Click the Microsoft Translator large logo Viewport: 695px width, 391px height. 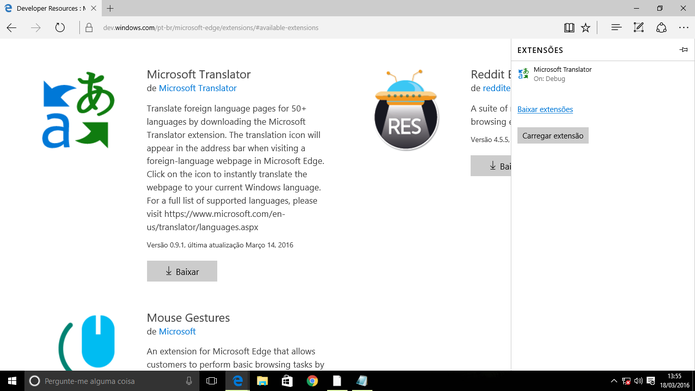click(x=78, y=110)
